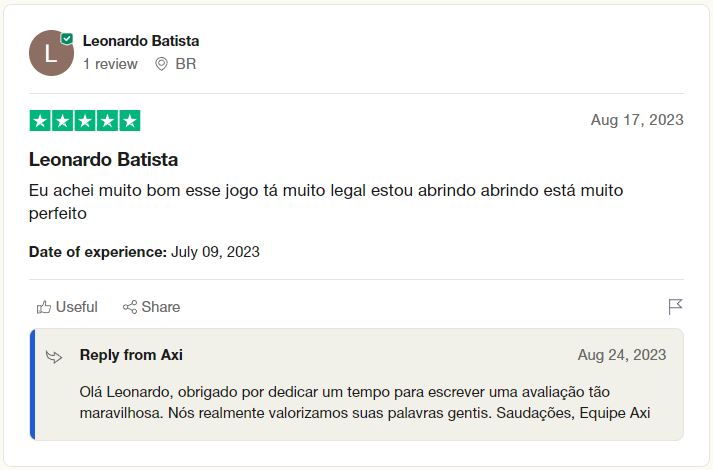
Task: Click the reply date Aug 24, 2023
Action: click(622, 355)
